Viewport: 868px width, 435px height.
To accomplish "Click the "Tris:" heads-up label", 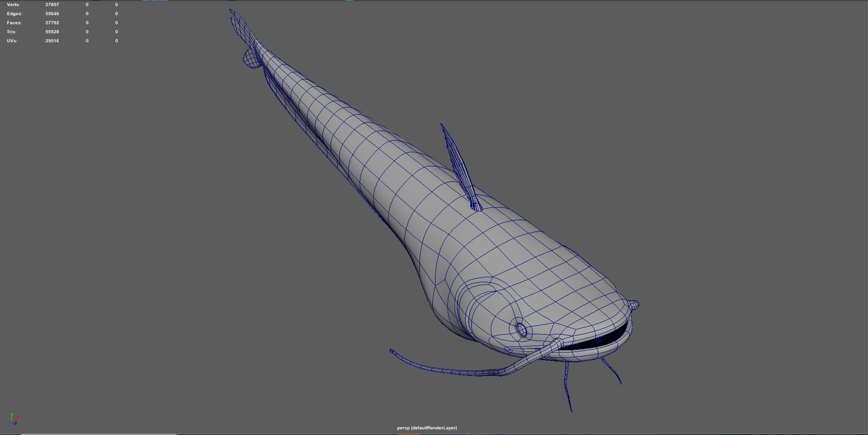I will click(x=12, y=32).
